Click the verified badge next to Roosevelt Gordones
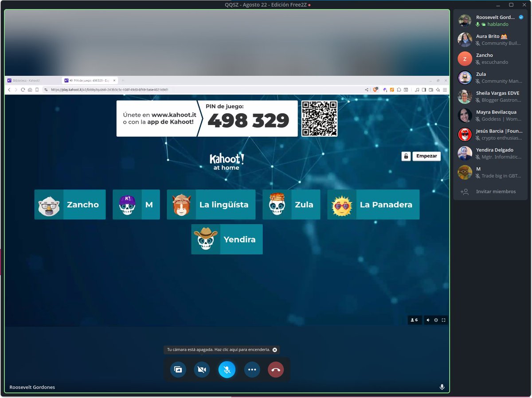This screenshot has width=532, height=398. [521, 17]
